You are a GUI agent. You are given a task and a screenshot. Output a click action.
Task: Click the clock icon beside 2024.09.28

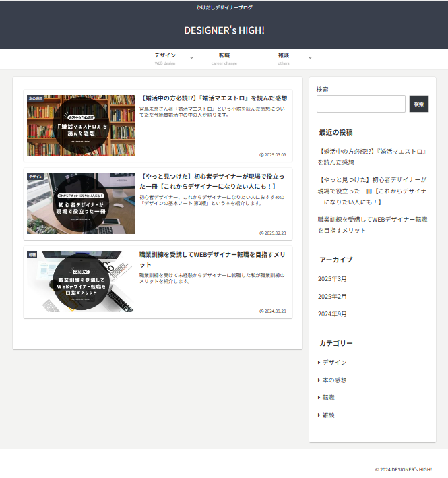point(261,311)
